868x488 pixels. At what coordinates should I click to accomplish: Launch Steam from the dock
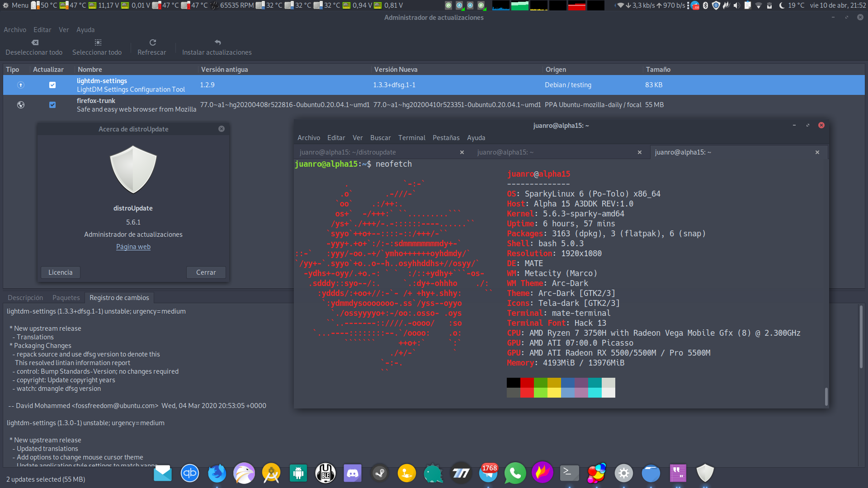tap(379, 473)
